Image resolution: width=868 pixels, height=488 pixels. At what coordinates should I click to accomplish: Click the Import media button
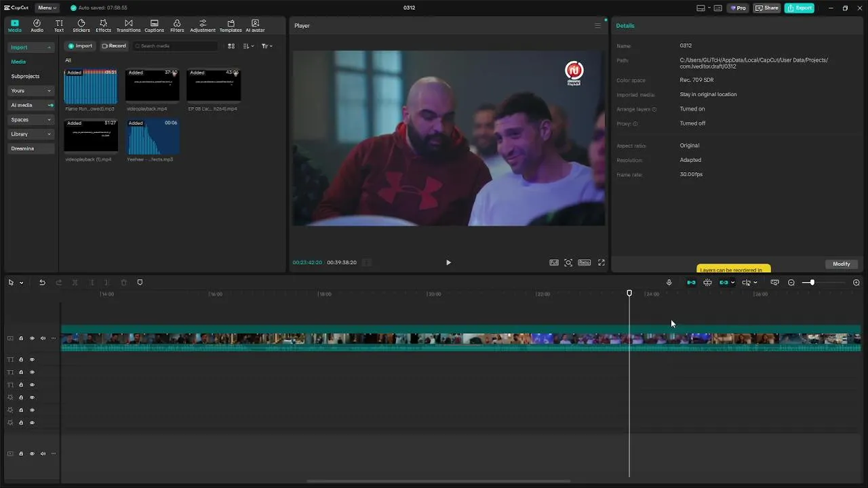coord(80,46)
